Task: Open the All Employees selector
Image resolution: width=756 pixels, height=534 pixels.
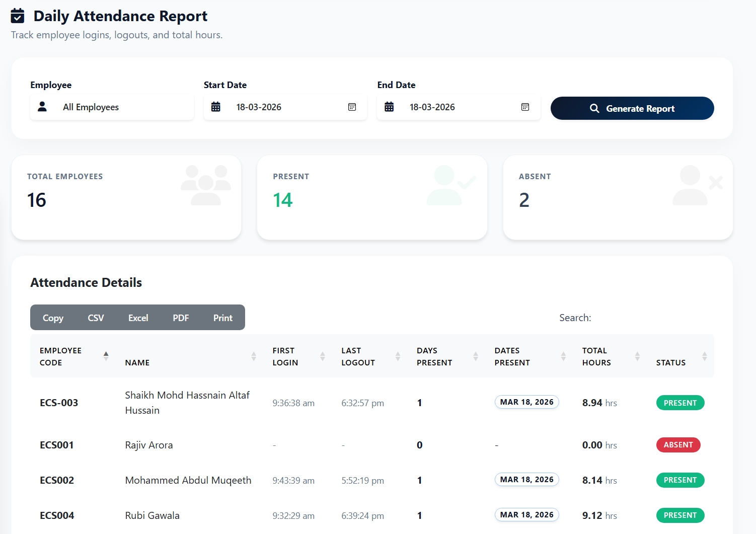Action: pos(112,107)
